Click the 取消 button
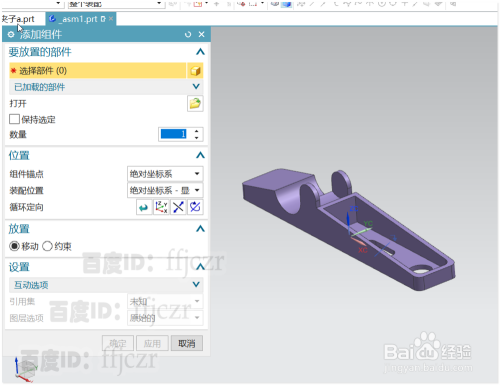Viewport: 500px width, 385px height. tap(187, 343)
